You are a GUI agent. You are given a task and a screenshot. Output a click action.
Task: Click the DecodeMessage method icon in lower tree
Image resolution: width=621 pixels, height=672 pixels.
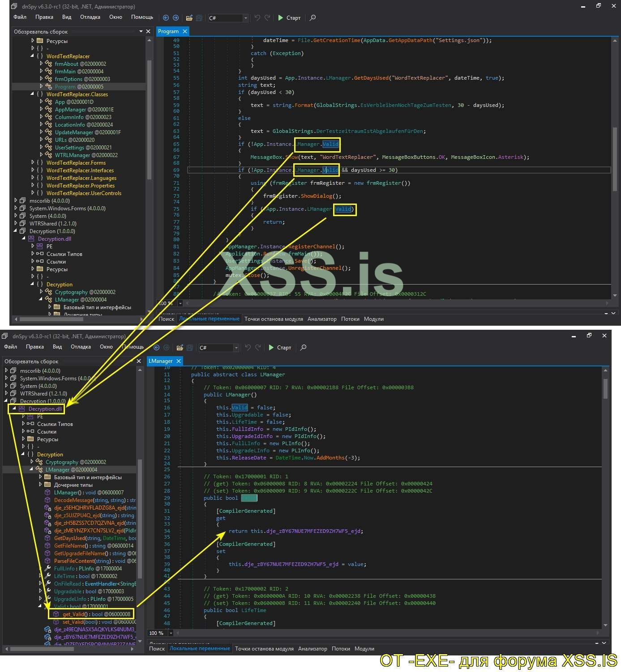click(x=48, y=500)
